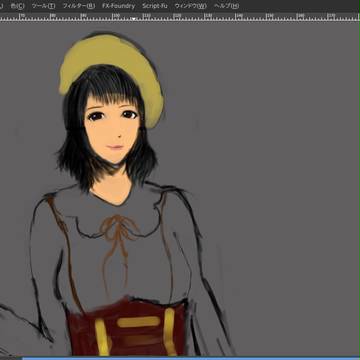Click the horizontal ruler above the canvas
Screen dimensions: 360x360
180,17
